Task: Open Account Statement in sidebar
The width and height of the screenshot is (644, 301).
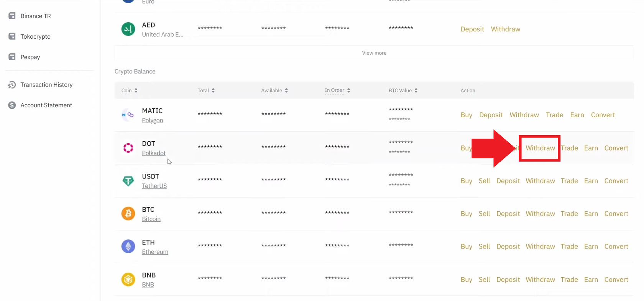Action: coord(46,105)
